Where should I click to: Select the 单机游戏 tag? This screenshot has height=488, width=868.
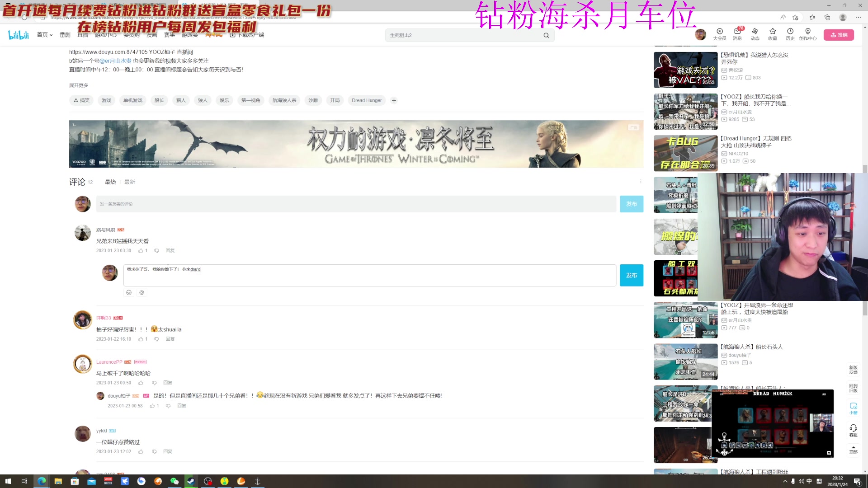point(133,100)
